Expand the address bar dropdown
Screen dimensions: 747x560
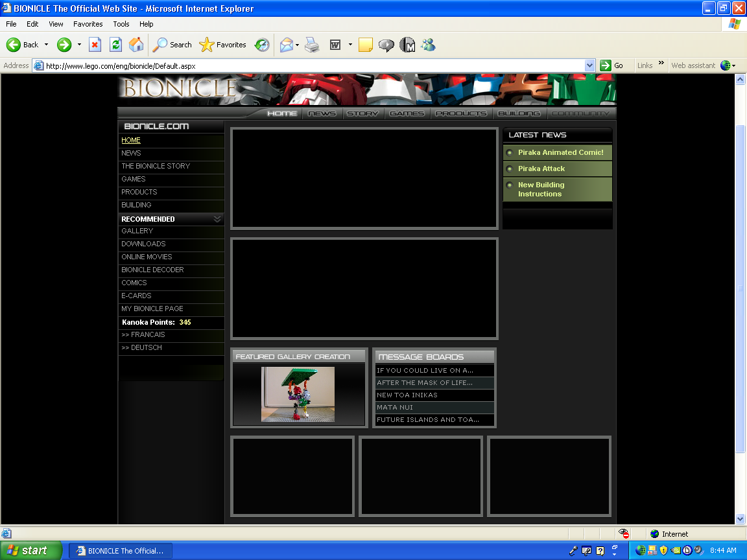[x=590, y=65]
